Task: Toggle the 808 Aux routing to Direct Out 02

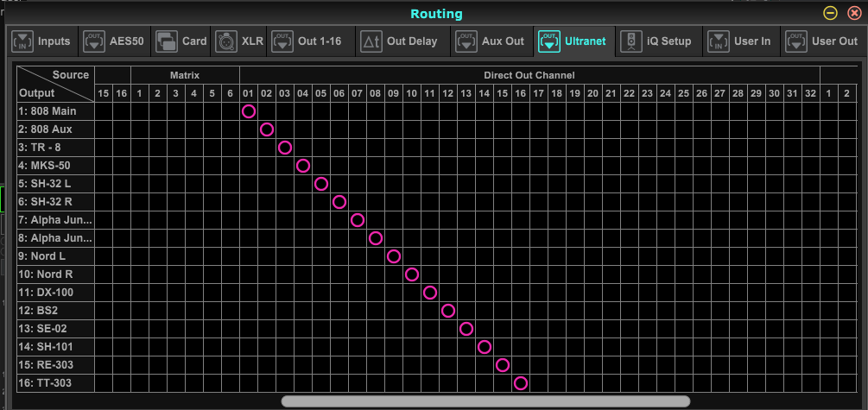Action: pyautogui.click(x=267, y=129)
